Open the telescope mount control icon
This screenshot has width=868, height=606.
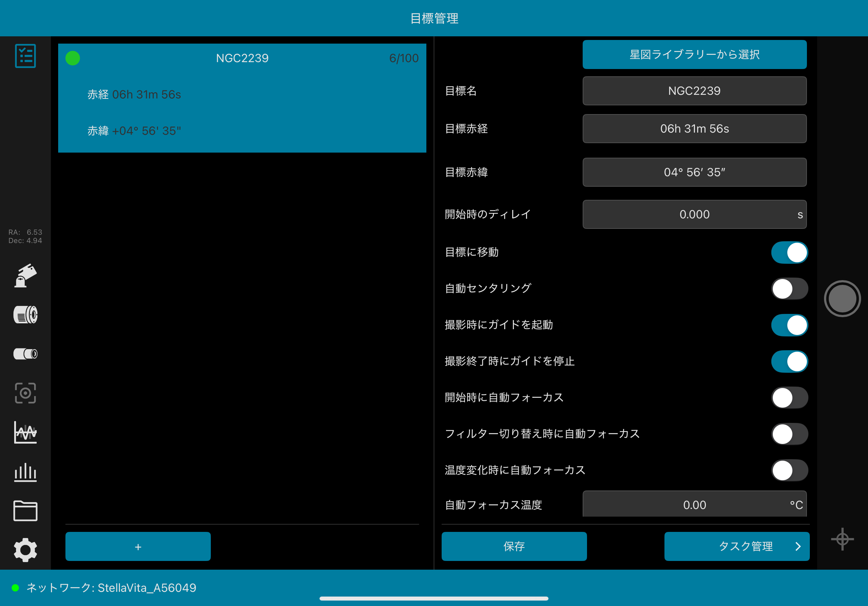coord(25,276)
